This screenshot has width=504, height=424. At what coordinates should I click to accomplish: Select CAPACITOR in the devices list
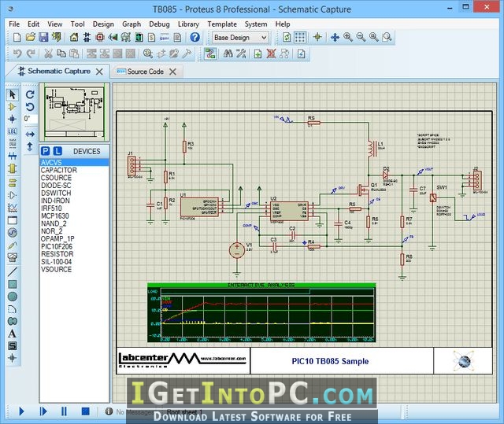tap(74, 170)
